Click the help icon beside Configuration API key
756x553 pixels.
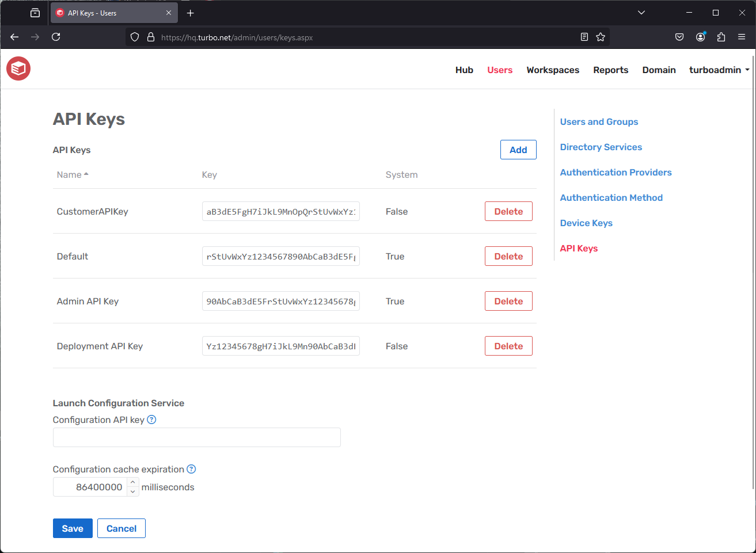[x=151, y=419]
